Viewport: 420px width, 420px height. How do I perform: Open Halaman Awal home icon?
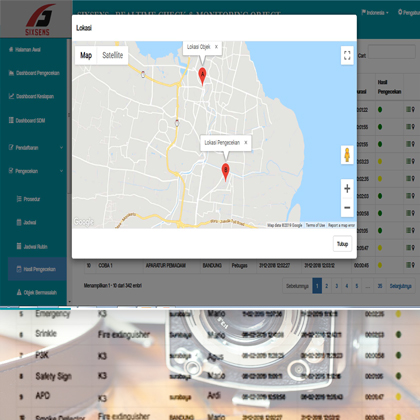(11, 49)
